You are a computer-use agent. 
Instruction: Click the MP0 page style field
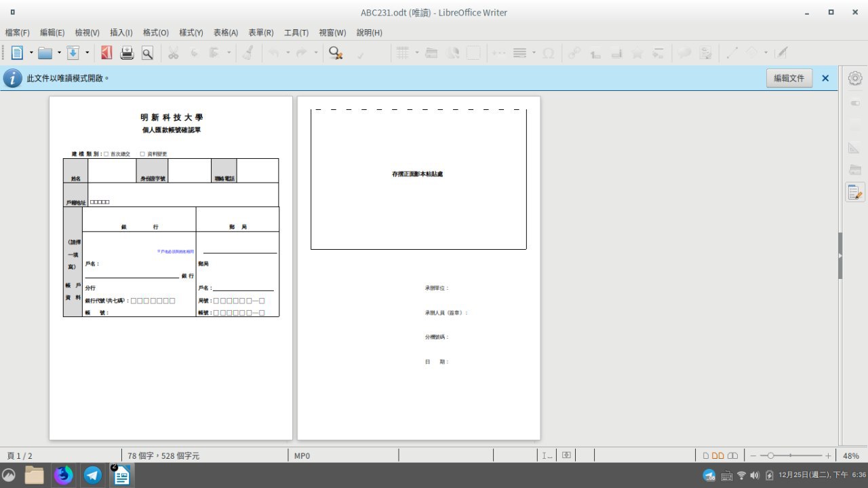point(302,456)
